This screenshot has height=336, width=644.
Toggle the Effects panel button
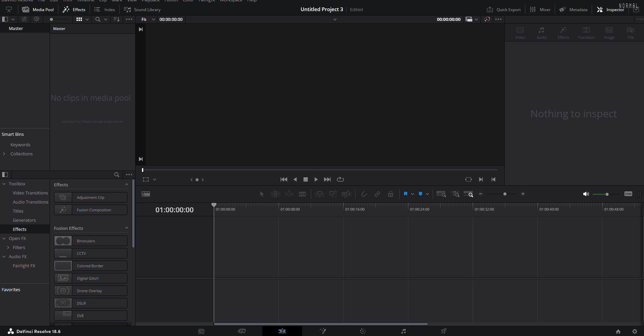74,9
